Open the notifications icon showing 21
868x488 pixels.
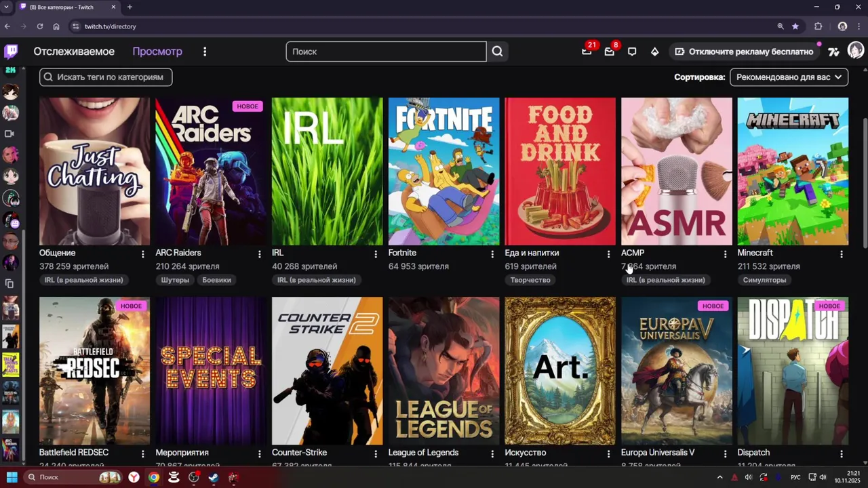pos(587,52)
